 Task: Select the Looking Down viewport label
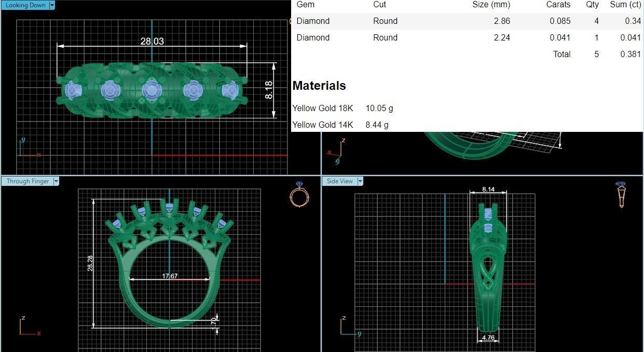(x=25, y=5)
